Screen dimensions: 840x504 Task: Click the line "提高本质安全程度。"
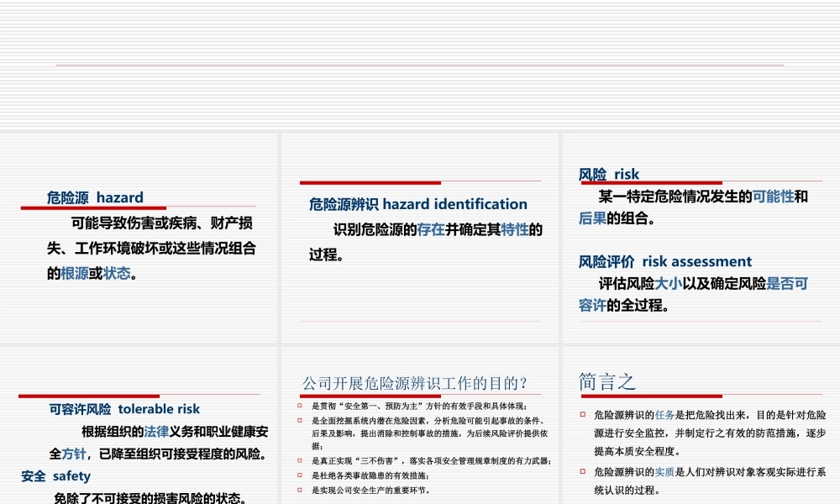[x=638, y=452]
